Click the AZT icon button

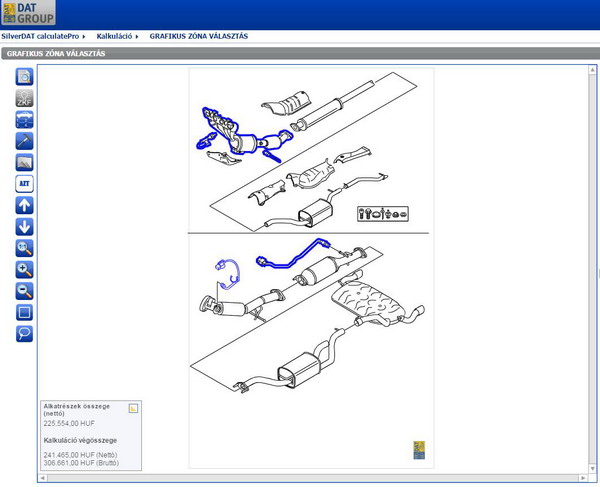[25, 184]
